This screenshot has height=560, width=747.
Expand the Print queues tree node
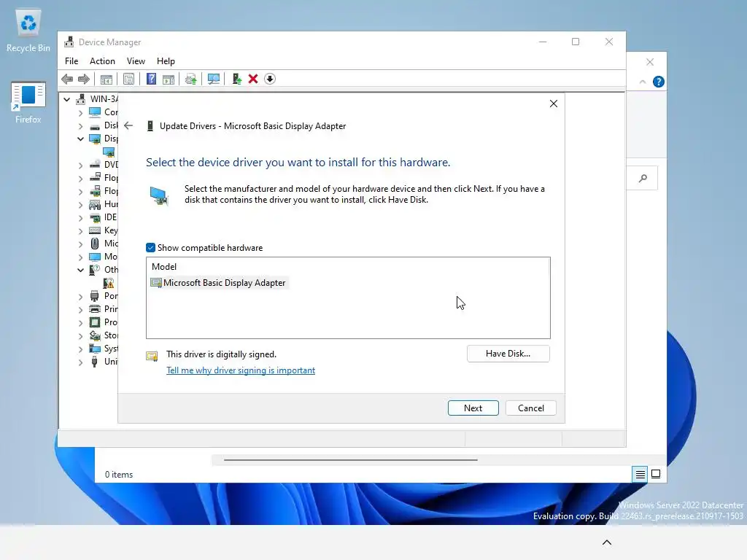(80, 309)
